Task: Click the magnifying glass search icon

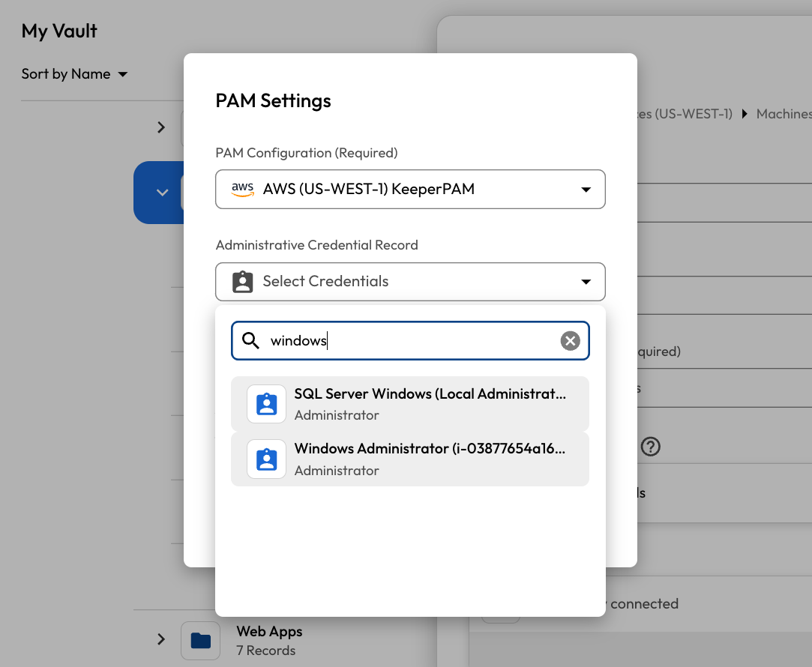Action: click(250, 341)
